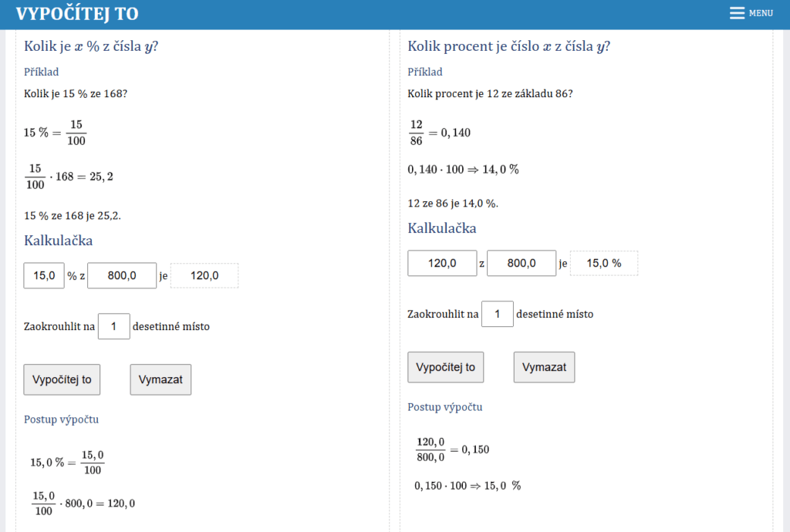Click the Příklad heading in right column
Image resolution: width=790 pixels, height=532 pixels.
tap(425, 72)
